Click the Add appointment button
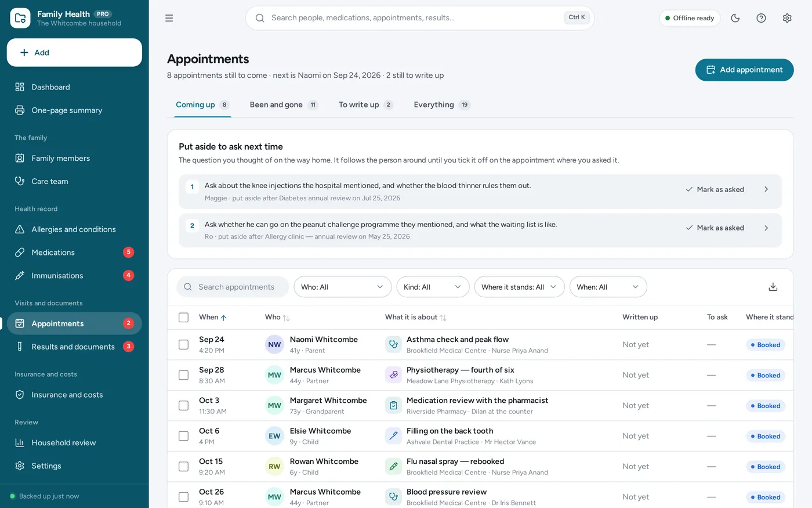The height and width of the screenshot is (508, 812). pyautogui.click(x=744, y=70)
